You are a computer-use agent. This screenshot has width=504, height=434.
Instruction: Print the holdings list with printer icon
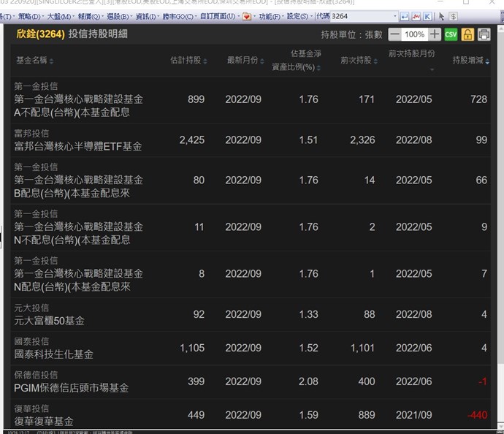pyautogui.click(x=484, y=34)
